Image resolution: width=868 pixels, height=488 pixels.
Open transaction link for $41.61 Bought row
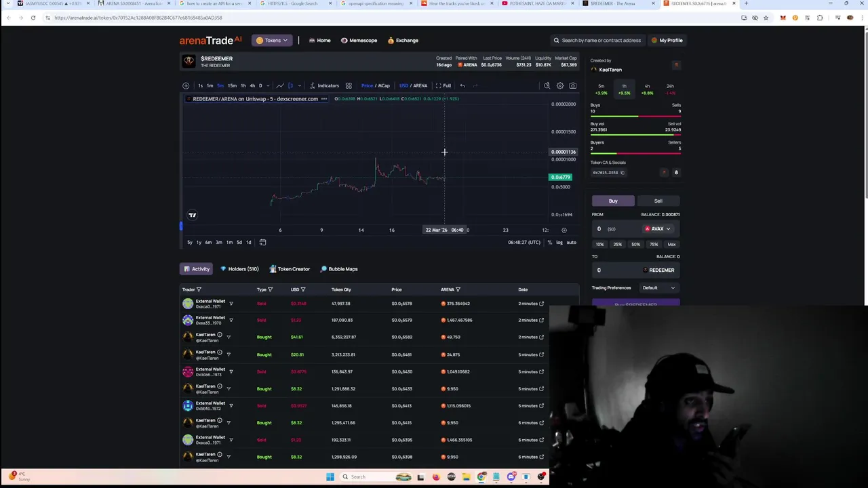541,337
